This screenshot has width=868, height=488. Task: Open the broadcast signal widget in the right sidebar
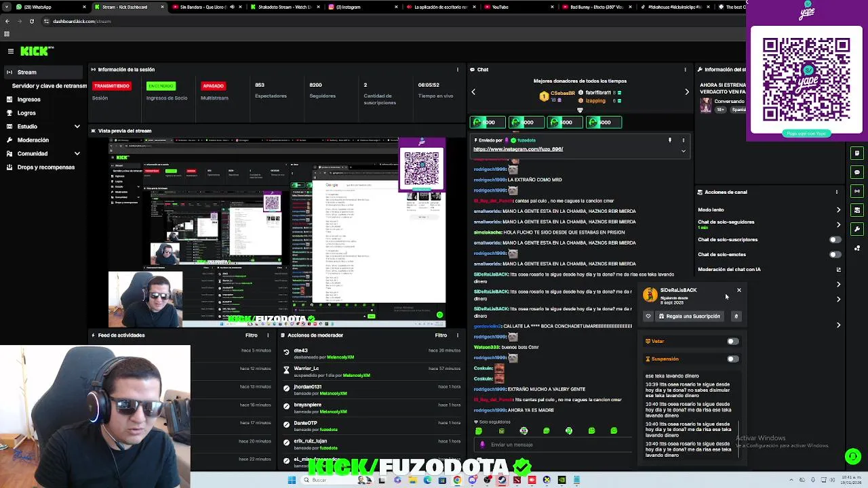(x=857, y=191)
